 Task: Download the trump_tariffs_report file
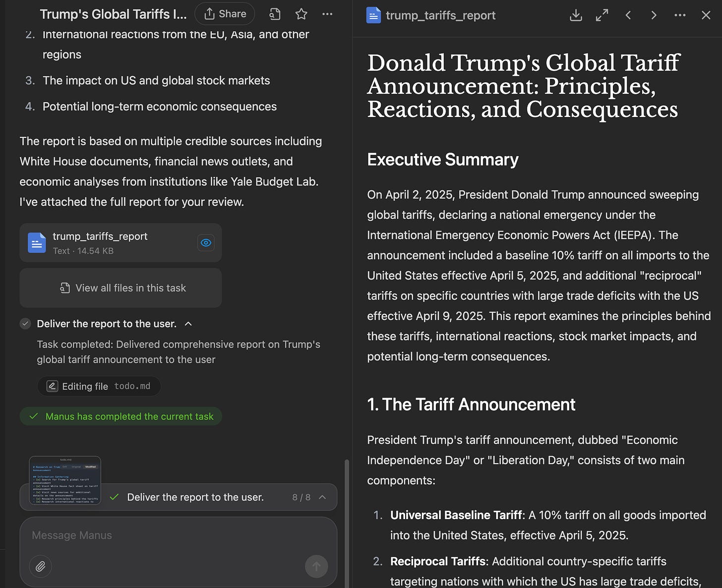[x=576, y=15]
